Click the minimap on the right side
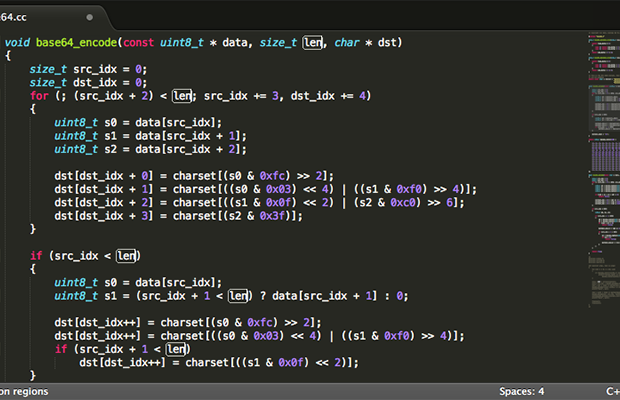The image size is (620, 400). (x=604, y=170)
